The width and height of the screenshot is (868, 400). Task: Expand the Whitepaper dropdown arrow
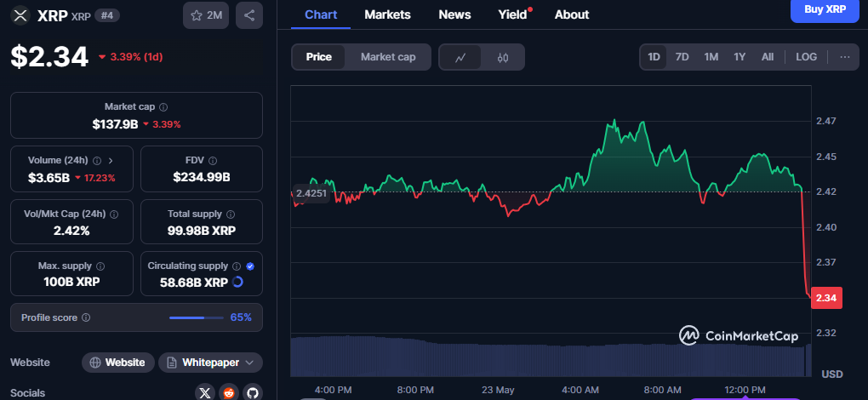point(249,363)
